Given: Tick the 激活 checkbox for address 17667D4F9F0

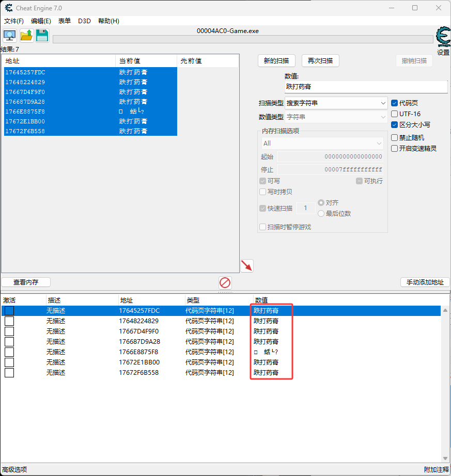Looking at the screenshot, I should pos(9,331).
